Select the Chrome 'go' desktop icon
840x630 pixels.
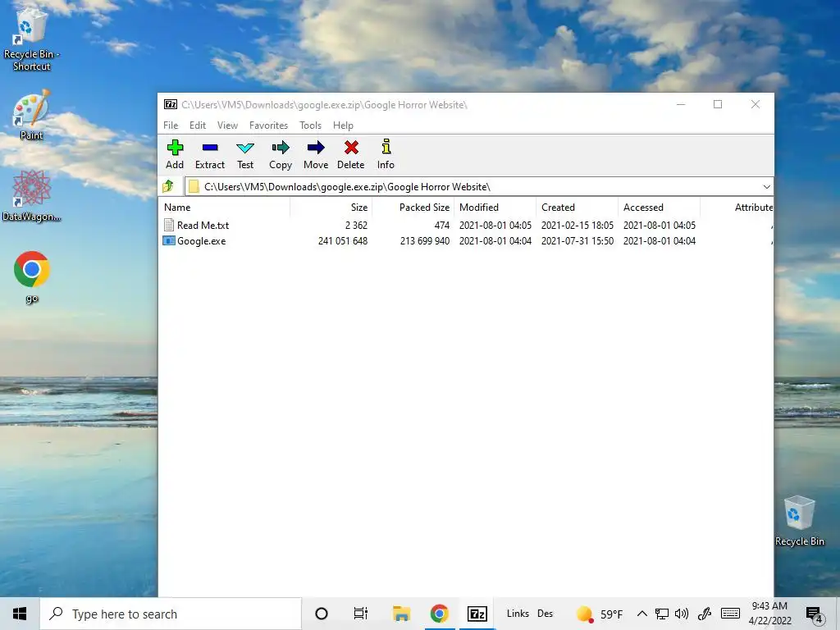click(x=32, y=277)
